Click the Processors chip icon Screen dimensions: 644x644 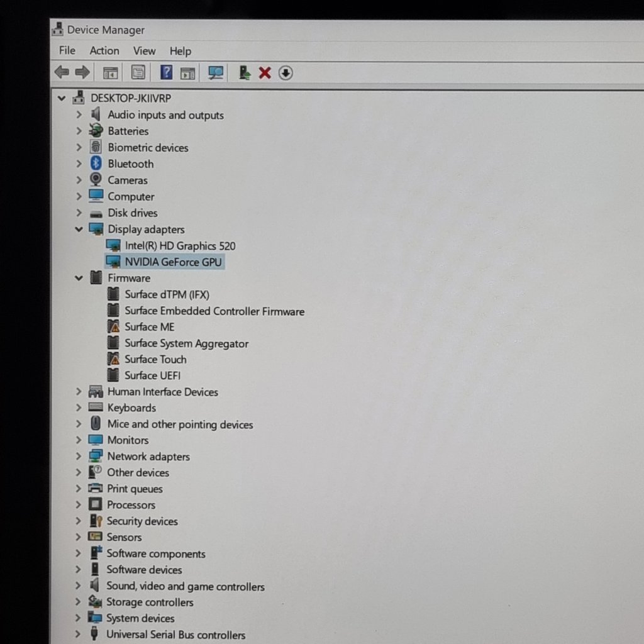96,504
